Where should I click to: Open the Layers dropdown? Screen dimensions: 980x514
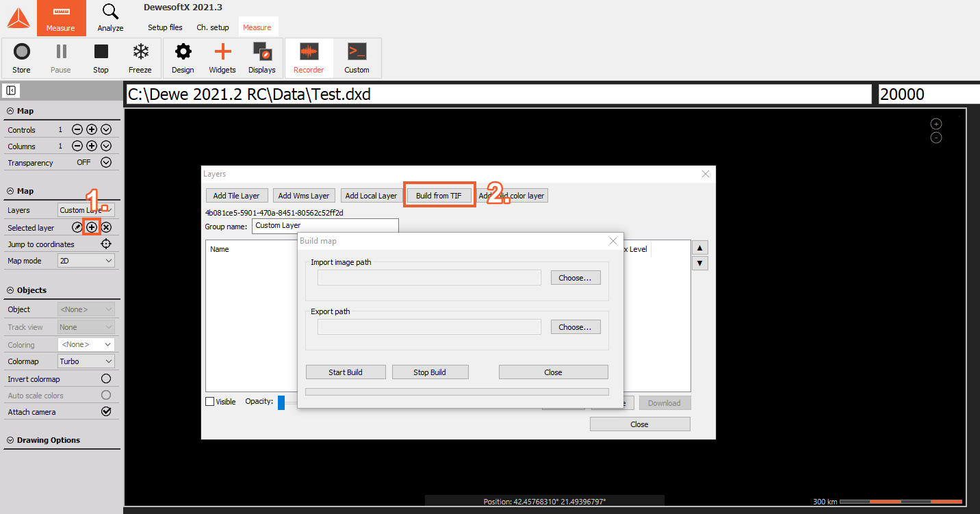tap(86, 210)
